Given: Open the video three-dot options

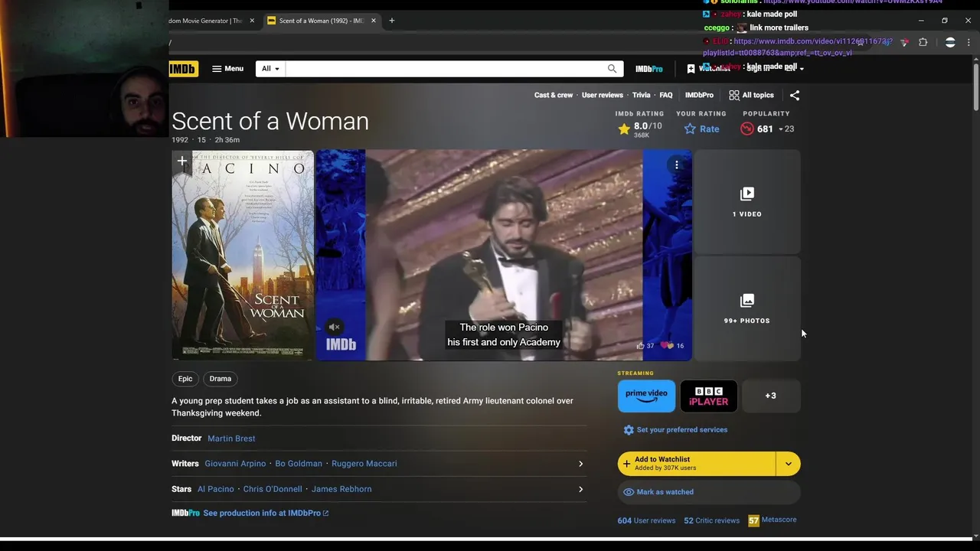Looking at the screenshot, I should click(x=676, y=165).
